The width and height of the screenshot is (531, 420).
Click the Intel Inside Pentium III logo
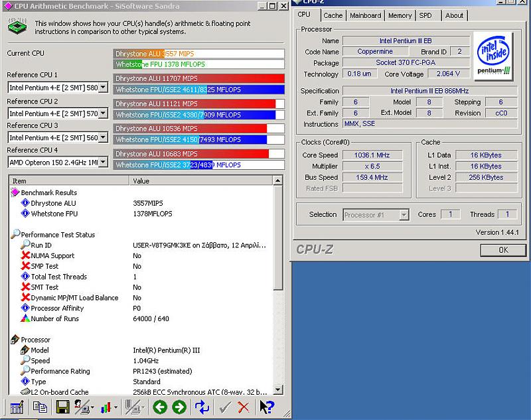click(x=493, y=56)
